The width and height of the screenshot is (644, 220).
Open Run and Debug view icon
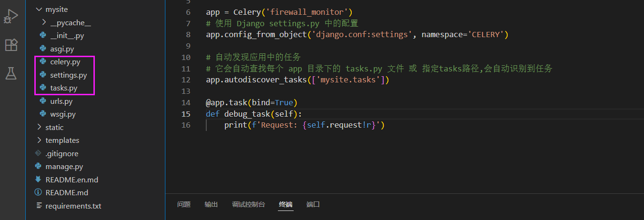point(10,17)
